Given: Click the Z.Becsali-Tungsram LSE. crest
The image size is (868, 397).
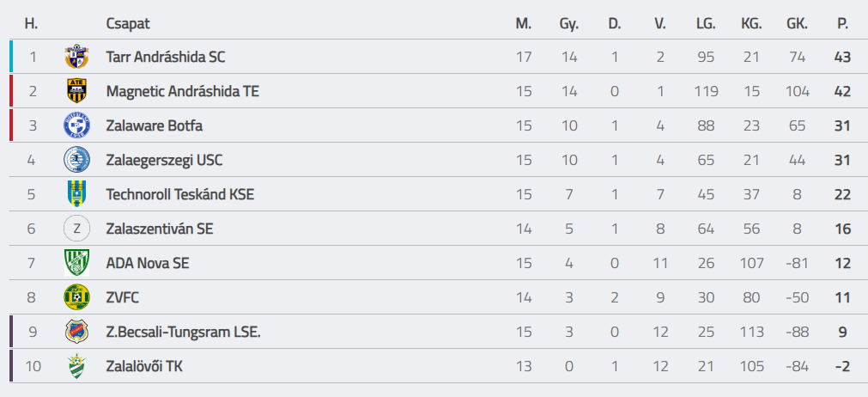Looking at the screenshot, I should pos(76,332).
